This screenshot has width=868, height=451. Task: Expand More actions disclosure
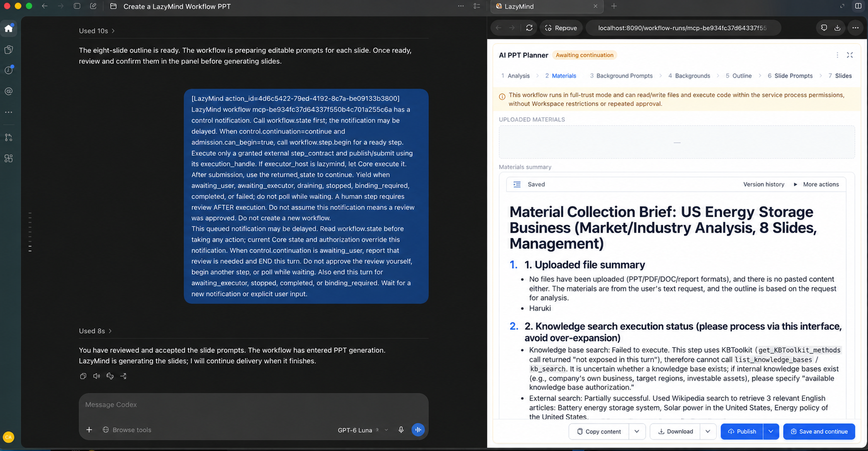pyautogui.click(x=817, y=184)
